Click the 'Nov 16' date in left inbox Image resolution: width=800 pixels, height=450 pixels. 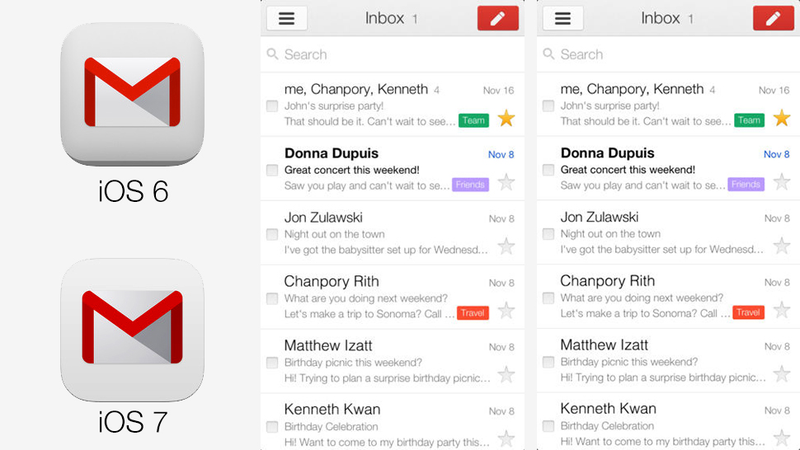coord(498,90)
